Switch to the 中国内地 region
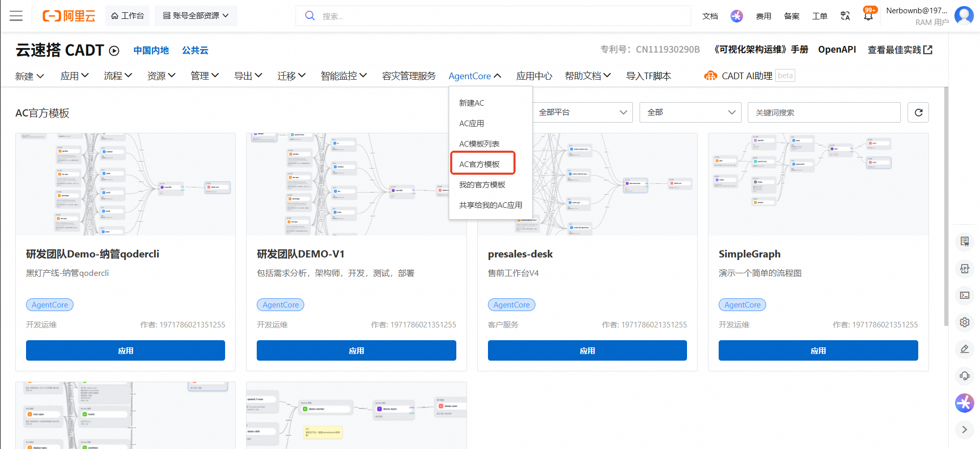 pos(151,51)
